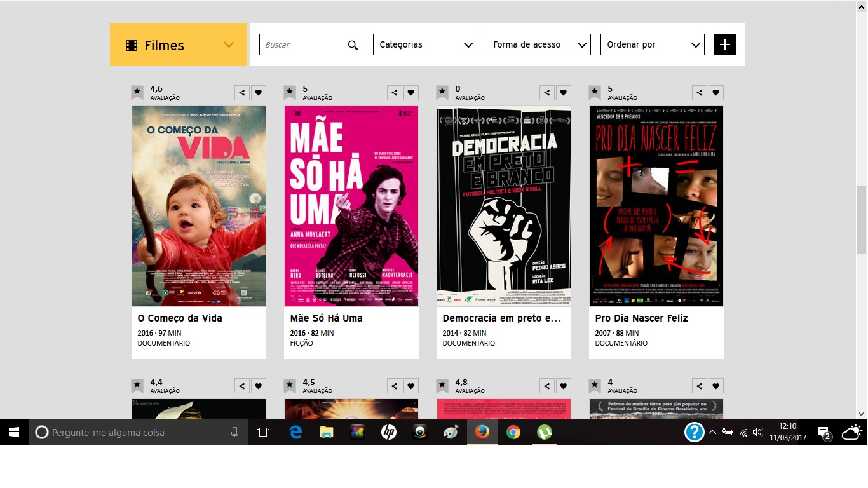Open the title O Começo da Vida

(180, 318)
